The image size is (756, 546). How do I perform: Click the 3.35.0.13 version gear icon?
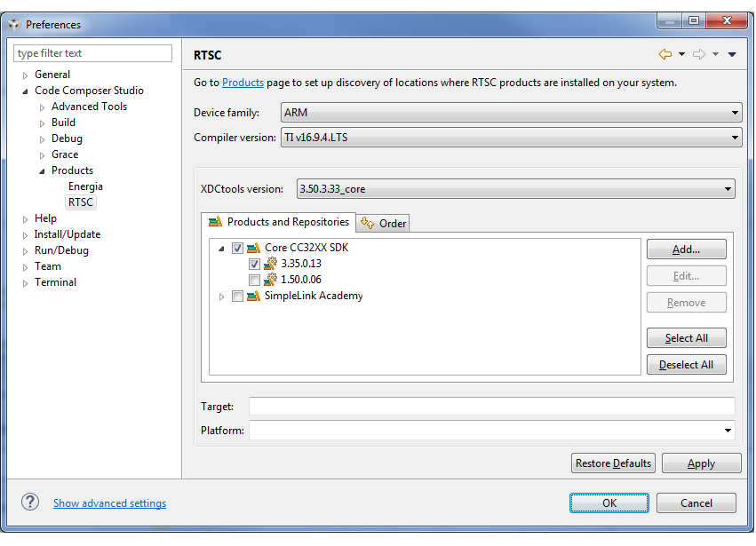tap(270, 264)
